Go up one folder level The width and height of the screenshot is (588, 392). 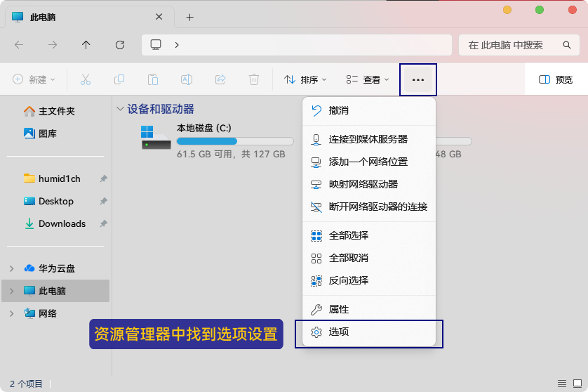click(x=86, y=45)
